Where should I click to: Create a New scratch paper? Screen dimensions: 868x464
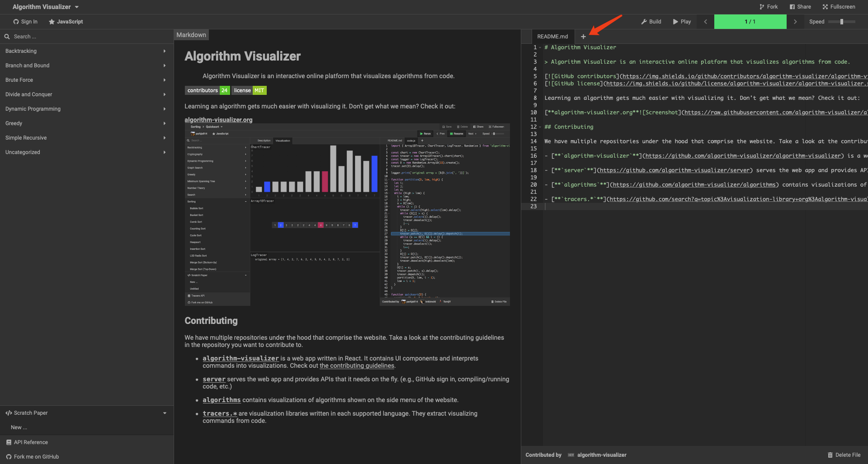pos(86,427)
